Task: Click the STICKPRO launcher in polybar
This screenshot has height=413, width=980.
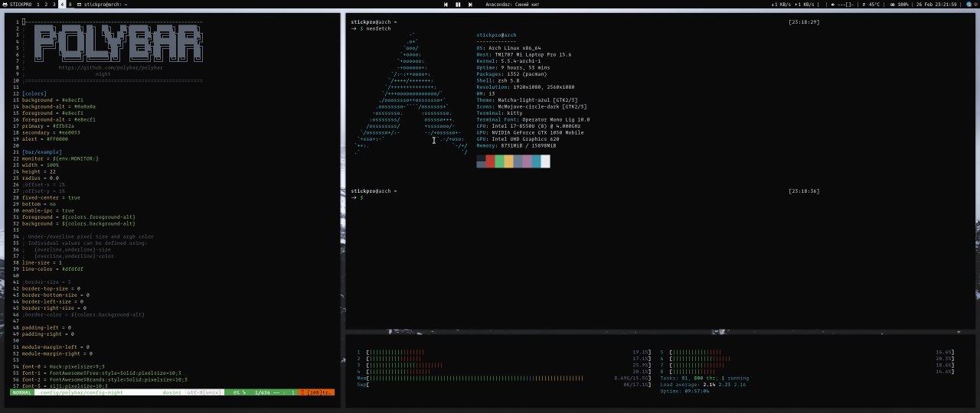Action: pyautogui.click(x=18, y=5)
